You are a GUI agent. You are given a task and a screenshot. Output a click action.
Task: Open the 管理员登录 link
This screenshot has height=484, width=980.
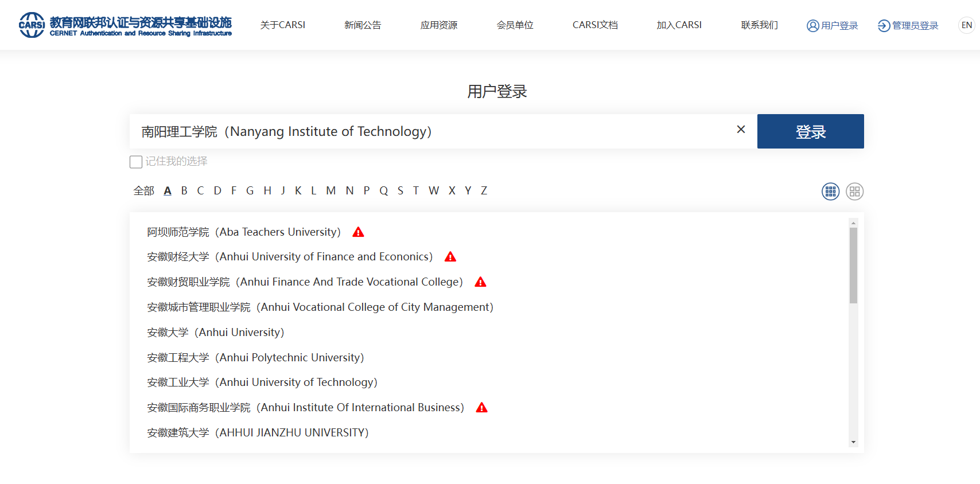click(x=908, y=26)
